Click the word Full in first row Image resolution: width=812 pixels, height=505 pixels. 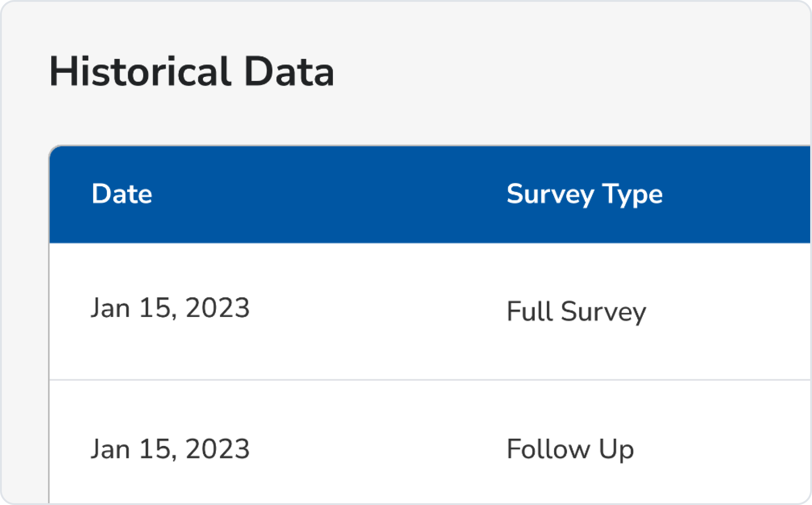coord(530,311)
